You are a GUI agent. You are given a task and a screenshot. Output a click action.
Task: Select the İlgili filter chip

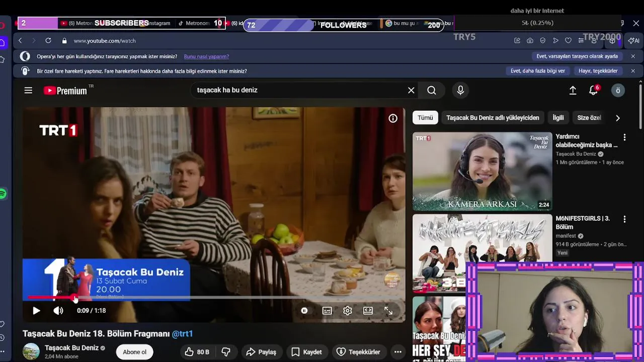pos(558,118)
